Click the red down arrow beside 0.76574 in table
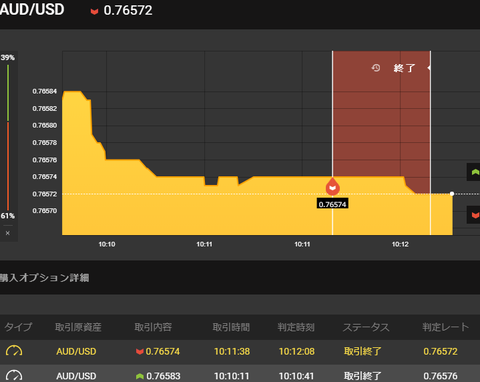Viewport: 480px width, 382px height. click(140, 352)
